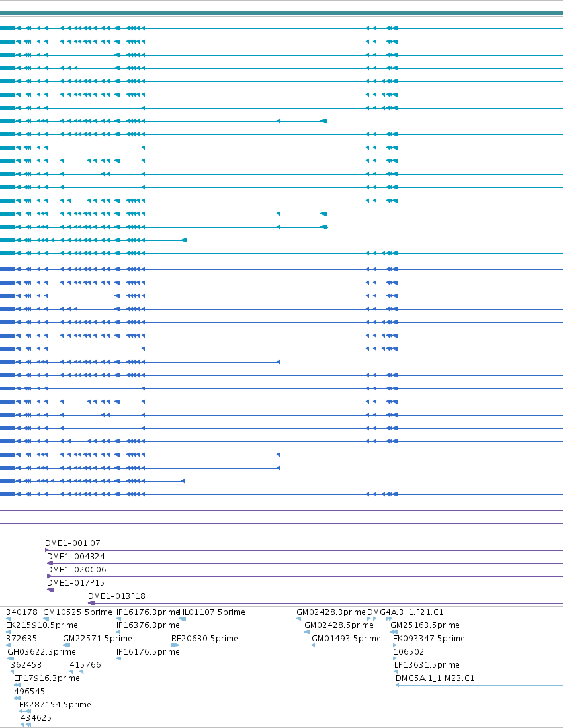Click the RE20630.5prime label
This screenshot has height=728, width=563.
tap(204, 639)
